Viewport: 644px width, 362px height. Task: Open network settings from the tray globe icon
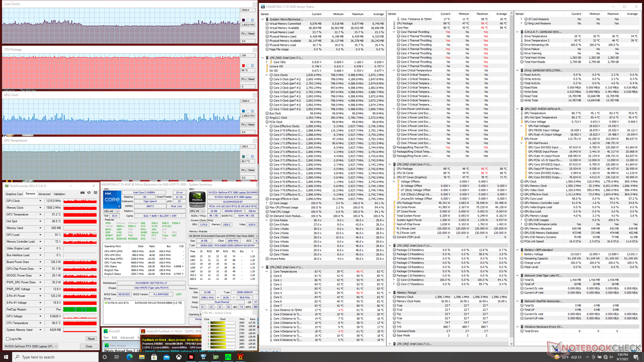pos(605,357)
